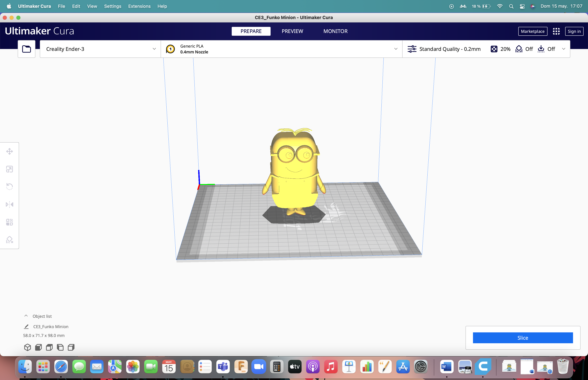The image size is (588, 380).
Task: Collapse the Object list
Action: [x=26, y=316]
